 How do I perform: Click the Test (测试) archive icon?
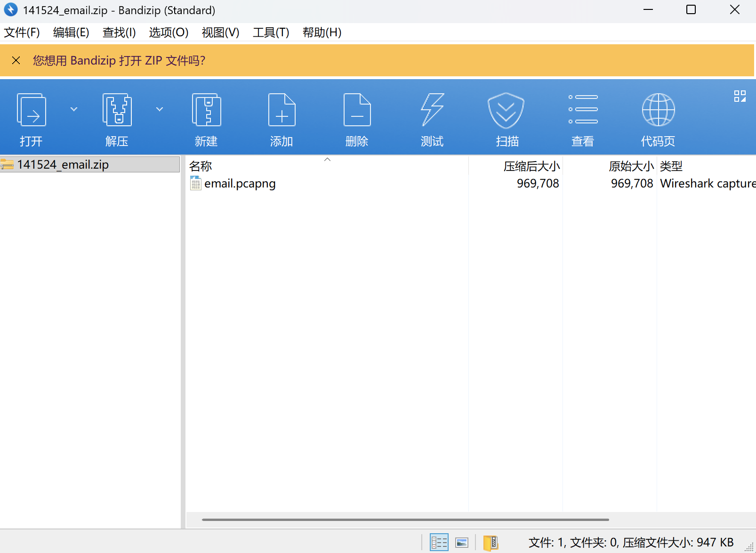coord(432,110)
